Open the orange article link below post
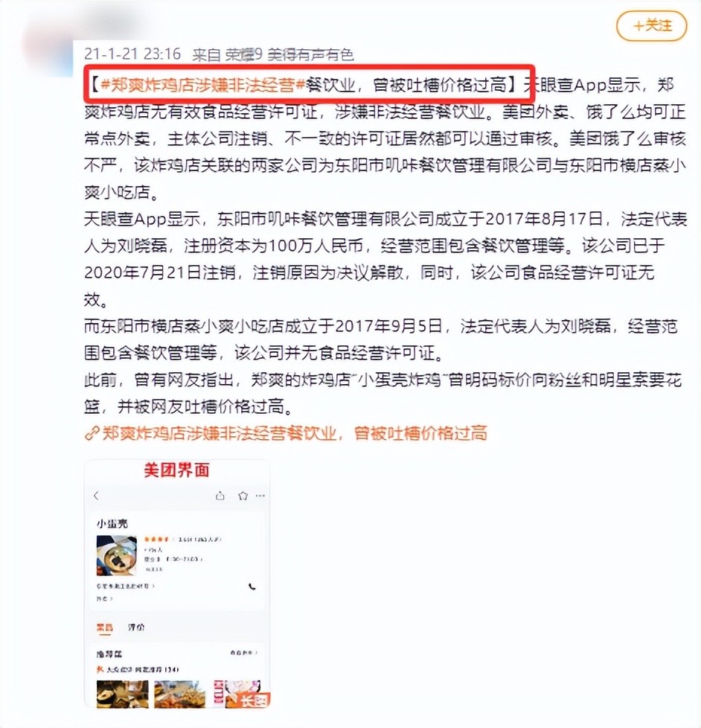Image resolution: width=701 pixels, height=728 pixels. [295, 433]
